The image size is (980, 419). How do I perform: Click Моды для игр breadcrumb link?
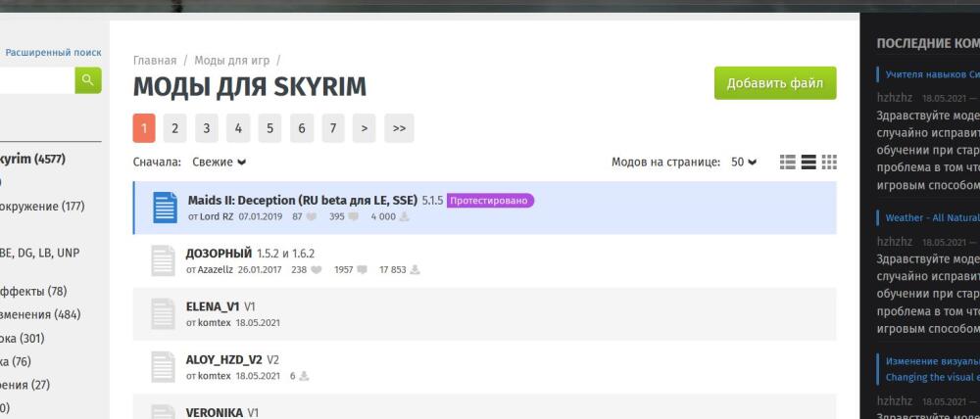pos(232,61)
